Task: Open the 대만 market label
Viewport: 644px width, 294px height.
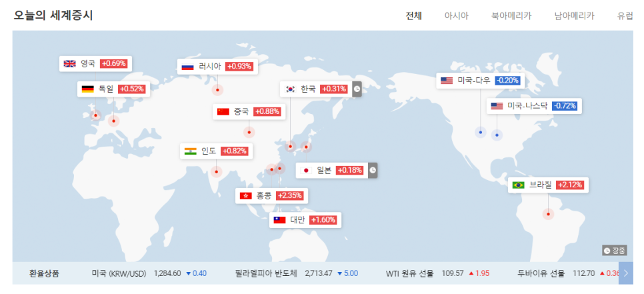Action: click(x=305, y=220)
